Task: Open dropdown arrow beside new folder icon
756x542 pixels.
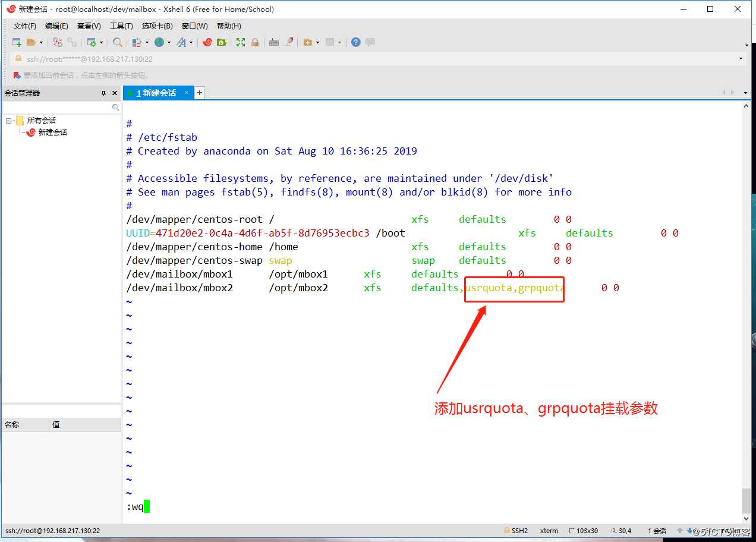Action: (318, 42)
